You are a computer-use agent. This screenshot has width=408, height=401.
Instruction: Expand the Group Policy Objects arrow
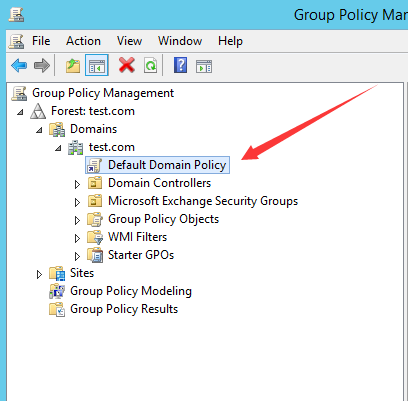77,220
